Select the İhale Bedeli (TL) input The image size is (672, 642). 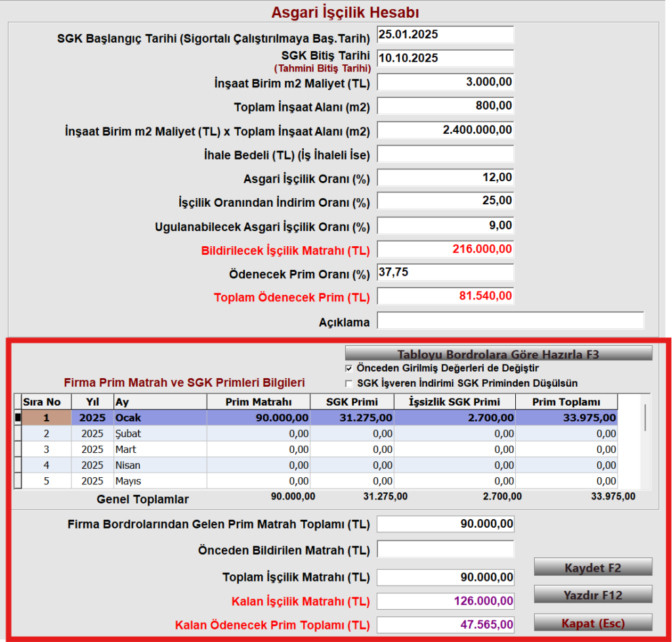[x=446, y=154]
